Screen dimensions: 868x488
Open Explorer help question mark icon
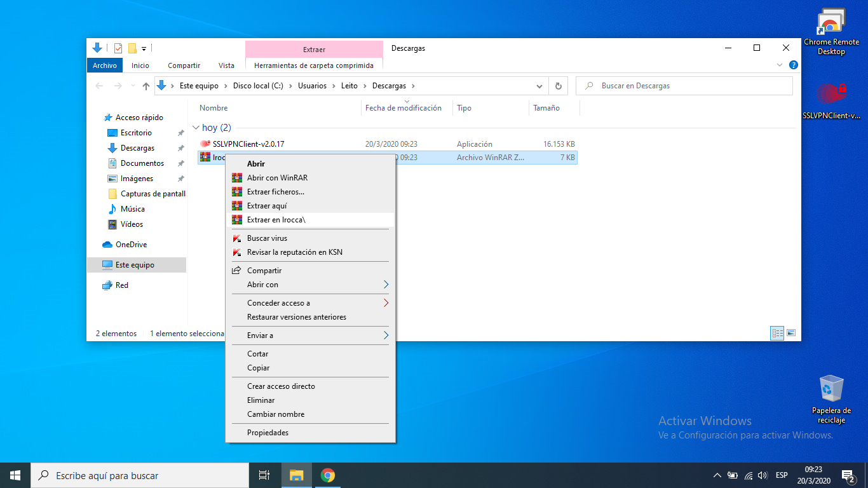click(x=794, y=65)
